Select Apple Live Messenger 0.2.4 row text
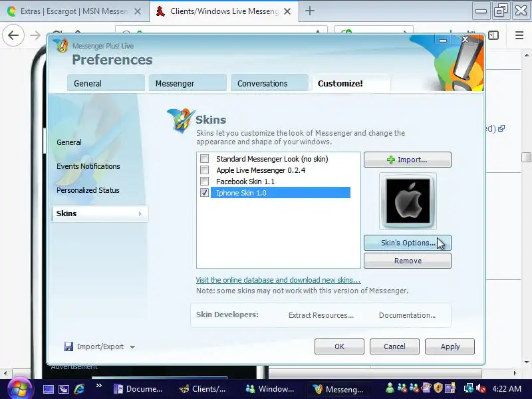 pos(261,170)
